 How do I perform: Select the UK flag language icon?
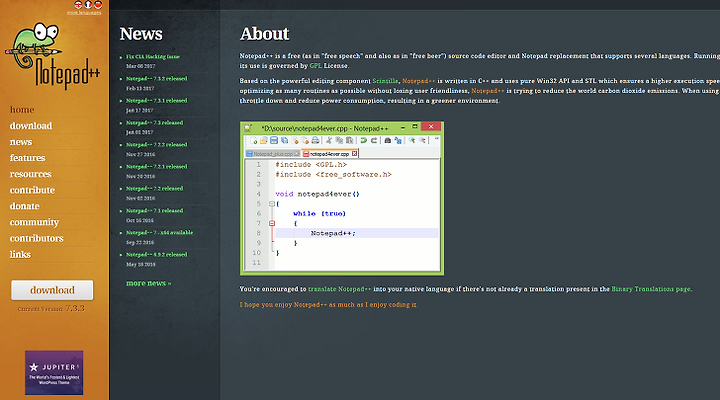click(78, 5)
